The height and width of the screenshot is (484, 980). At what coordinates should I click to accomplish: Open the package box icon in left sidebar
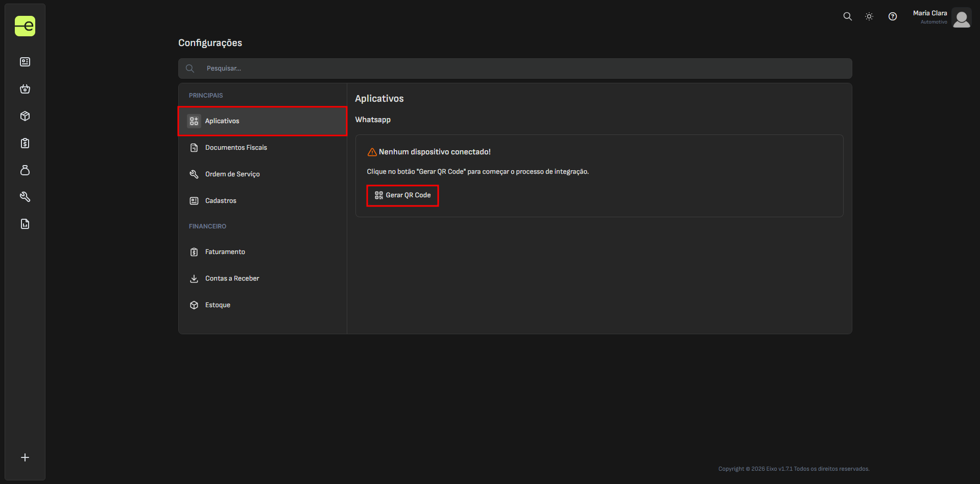tap(25, 116)
